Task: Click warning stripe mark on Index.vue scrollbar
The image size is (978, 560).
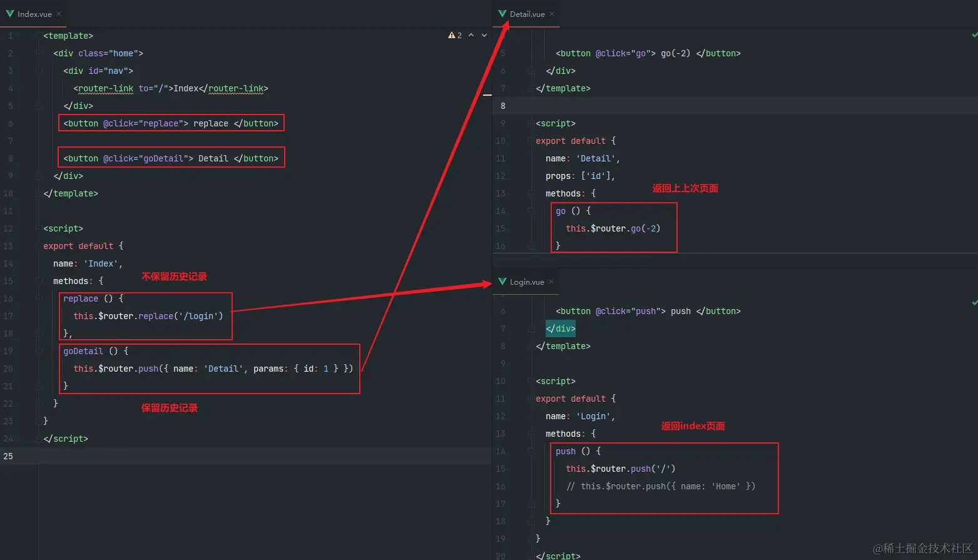Action: coord(487,94)
